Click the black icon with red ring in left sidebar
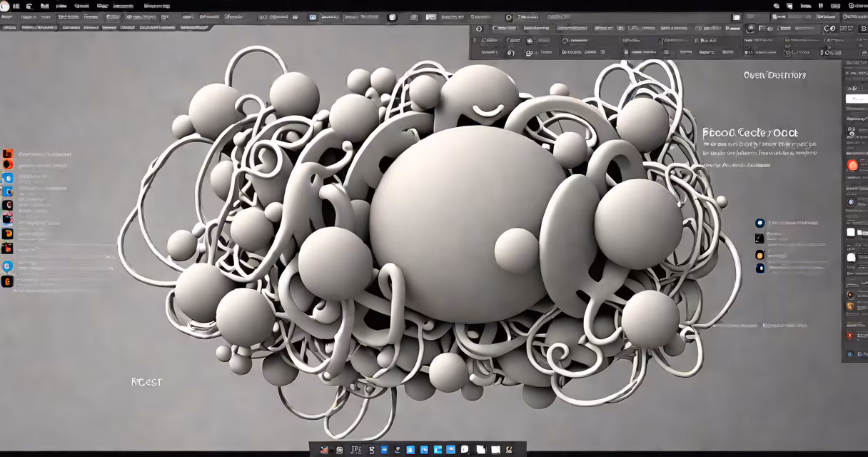The height and width of the screenshot is (457, 868). (x=8, y=205)
